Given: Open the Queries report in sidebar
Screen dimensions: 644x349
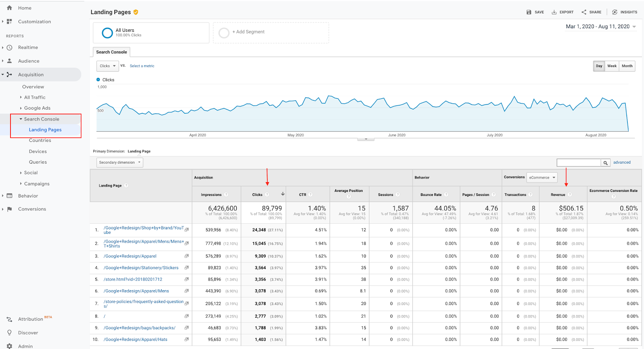Looking at the screenshot, I should point(38,162).
